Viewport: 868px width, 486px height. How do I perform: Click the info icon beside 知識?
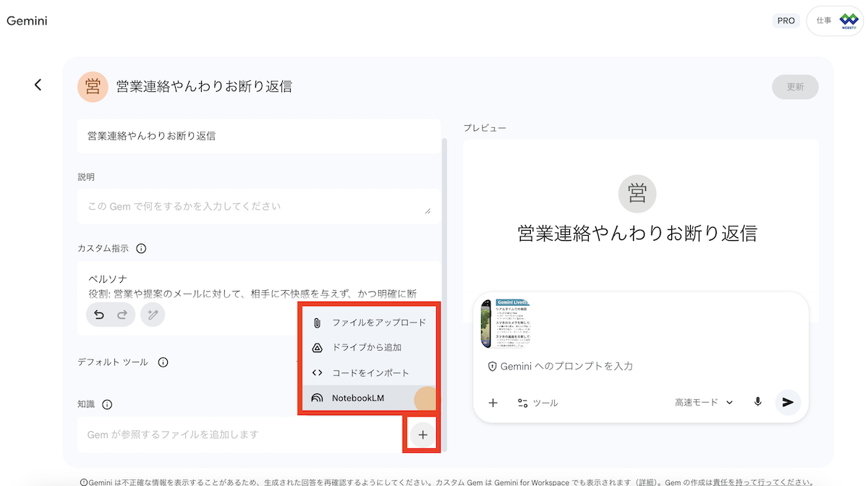tap(107, 404)
